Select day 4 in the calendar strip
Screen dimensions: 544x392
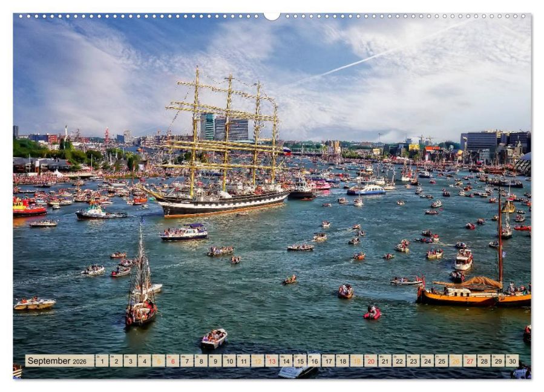point(145,361)
